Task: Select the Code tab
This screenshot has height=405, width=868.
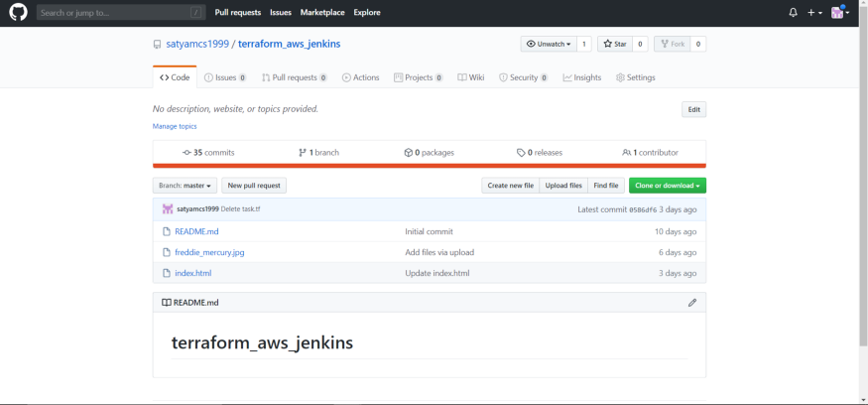Action: [175, 77]
